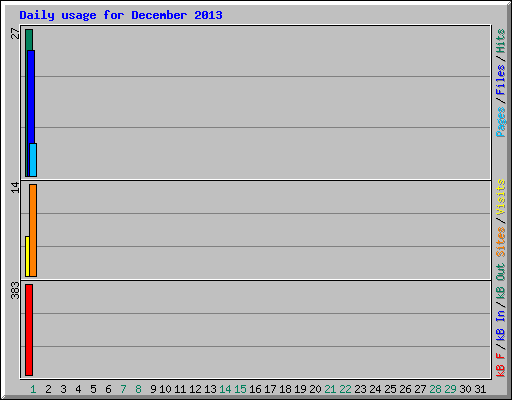Click day 18 on the x-axis

click(x=285, y=389)
